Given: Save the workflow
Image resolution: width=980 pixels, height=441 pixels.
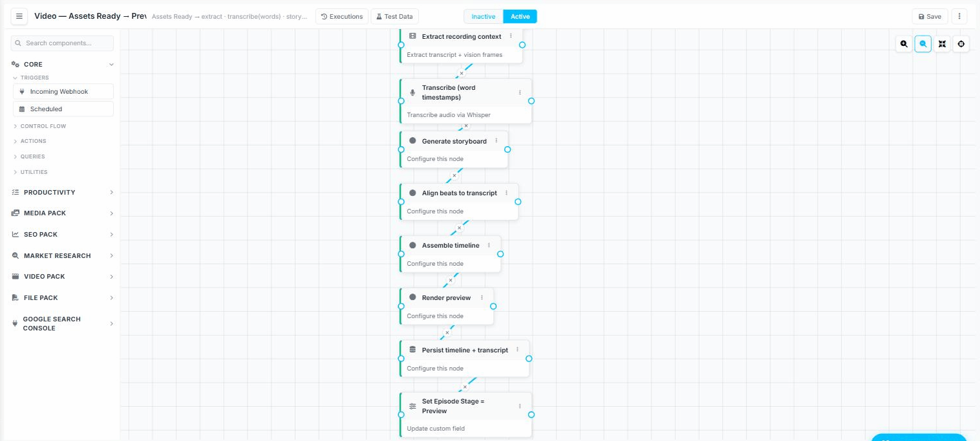Looking at the screenshot, I should click(930, 16).
